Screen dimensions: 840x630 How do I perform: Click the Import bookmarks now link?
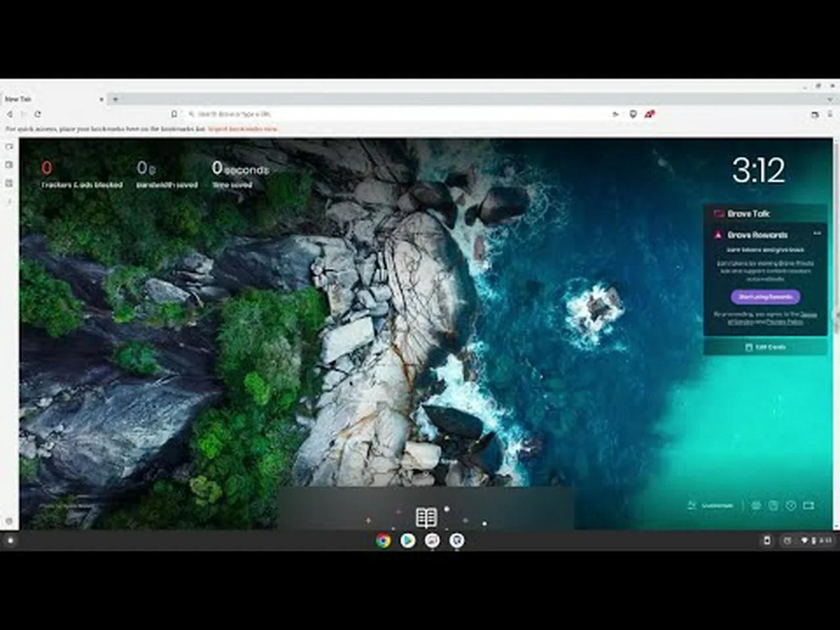click(x=243, y=129)
